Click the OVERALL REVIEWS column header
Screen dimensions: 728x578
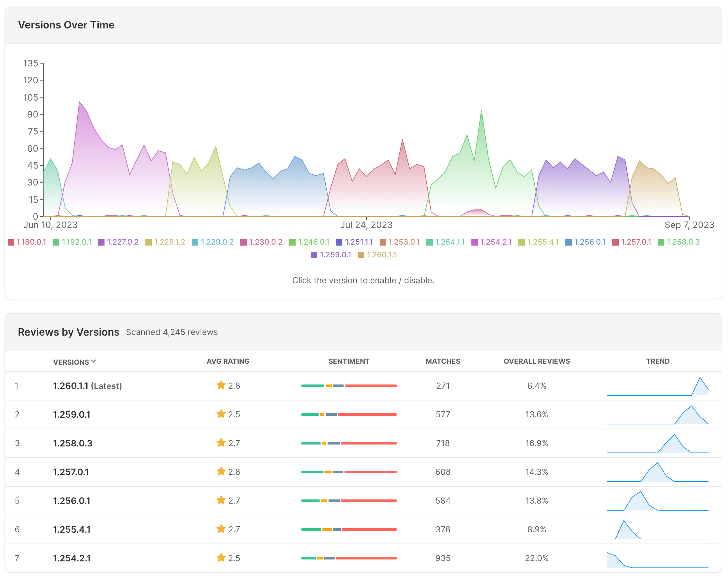click(537, 361)
